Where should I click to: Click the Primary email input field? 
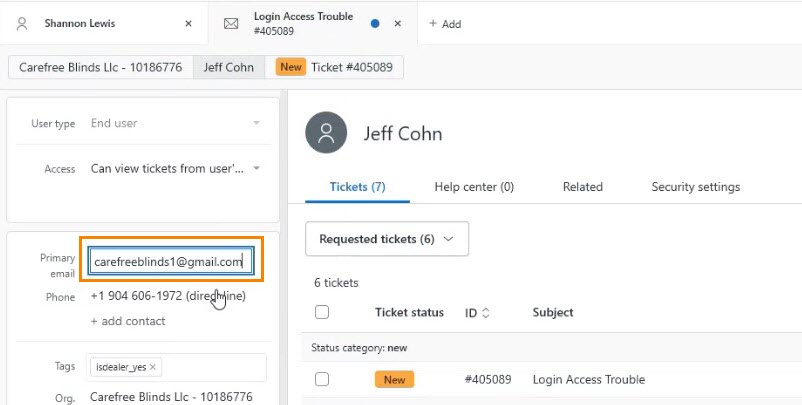168,262
